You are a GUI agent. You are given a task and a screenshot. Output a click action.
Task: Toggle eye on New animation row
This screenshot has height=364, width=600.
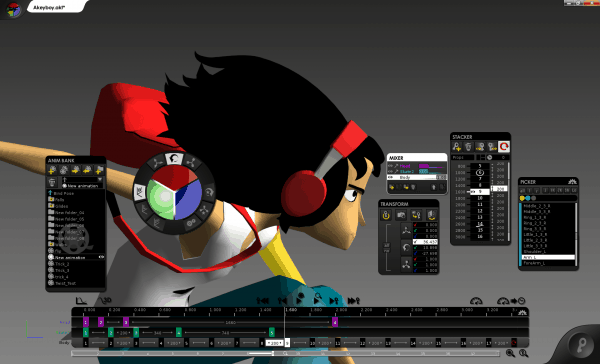(x=101, y=257)
